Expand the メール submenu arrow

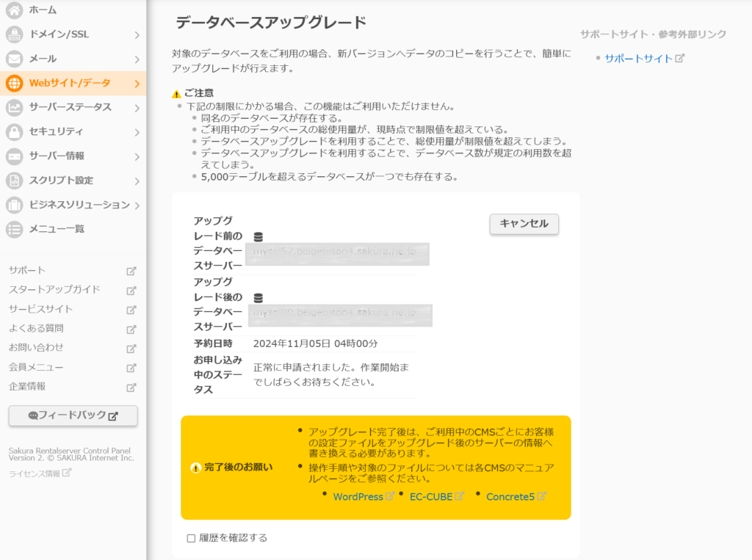(137, 59)
